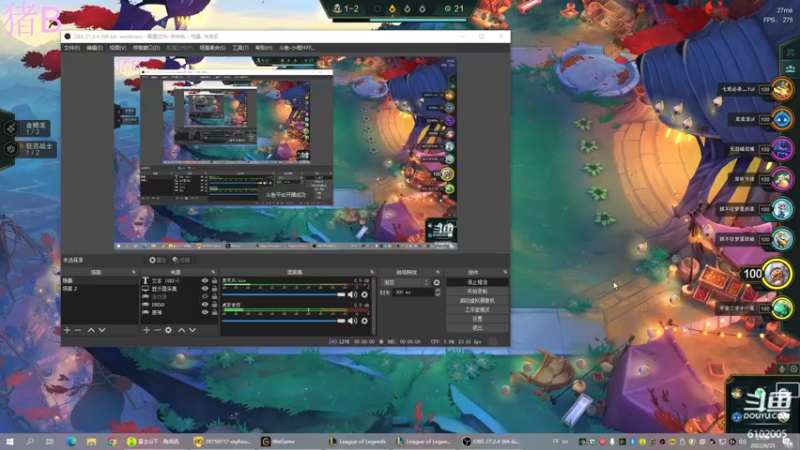This screenshot has width=800, height=450.
Task: Toggle visibility of fourth source row
Action: coord(205,304)
